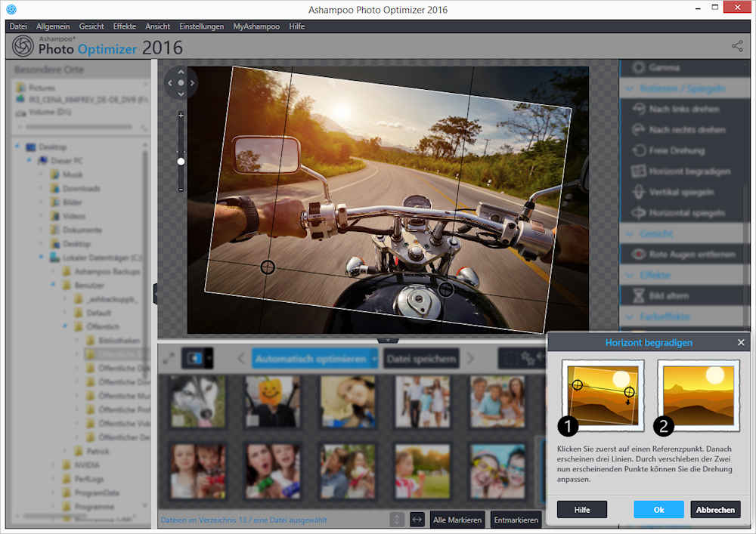Close the Horizont begradigen dialog
The height and width of the screenshot is (534, 756).
tap(741, 343)
